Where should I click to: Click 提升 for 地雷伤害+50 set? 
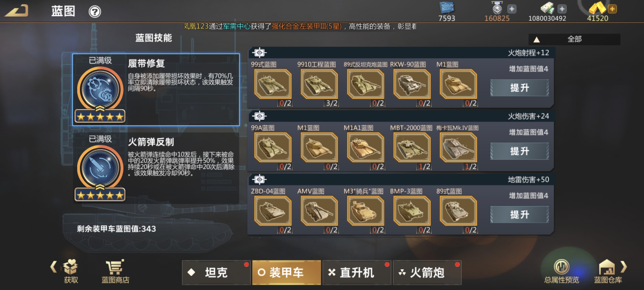click(x=520, y=215)
